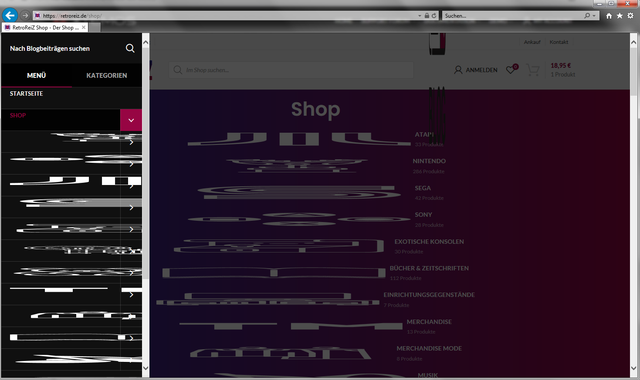Open the shopping cart icon

[x=533, y=70]
